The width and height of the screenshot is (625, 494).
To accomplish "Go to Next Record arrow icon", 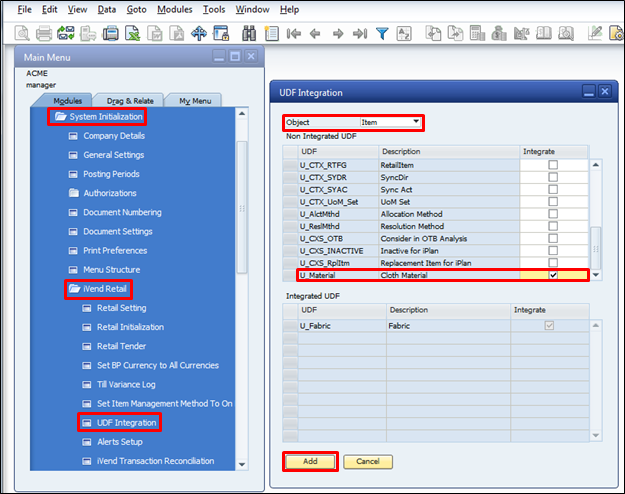I will click(338, 34).
